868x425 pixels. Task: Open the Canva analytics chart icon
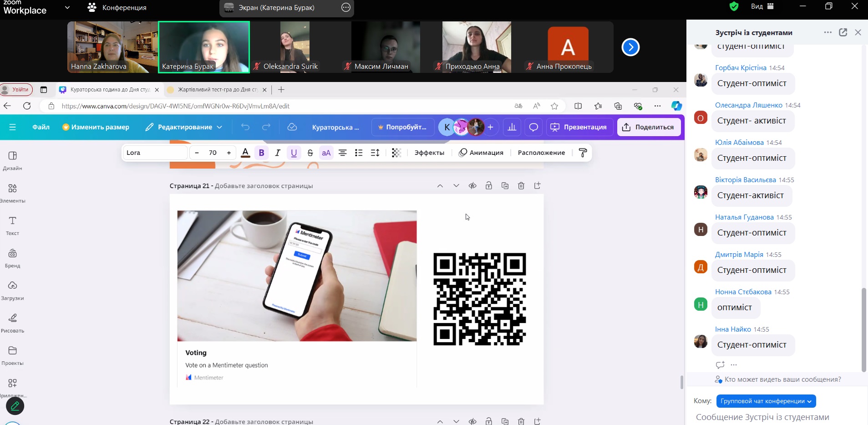[x=512, y=127]
